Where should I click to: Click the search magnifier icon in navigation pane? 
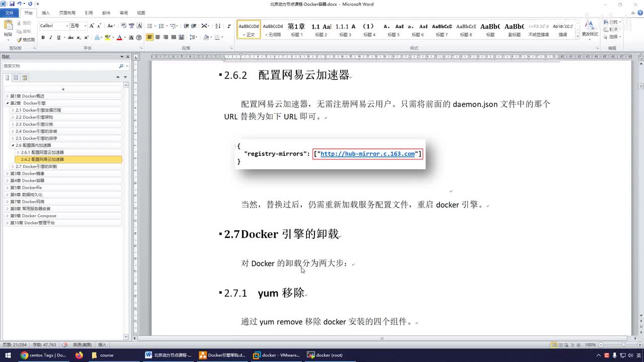121,66
